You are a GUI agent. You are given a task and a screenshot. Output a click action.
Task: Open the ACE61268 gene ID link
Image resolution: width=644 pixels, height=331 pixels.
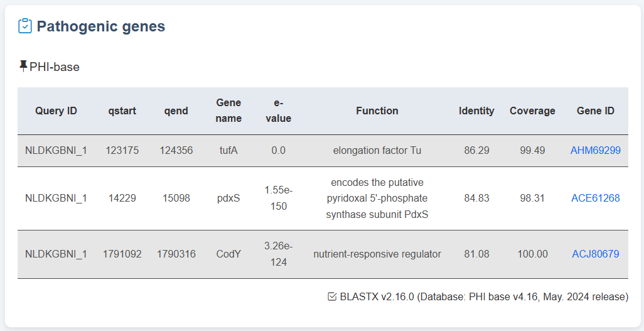click(x=595, y=198)
